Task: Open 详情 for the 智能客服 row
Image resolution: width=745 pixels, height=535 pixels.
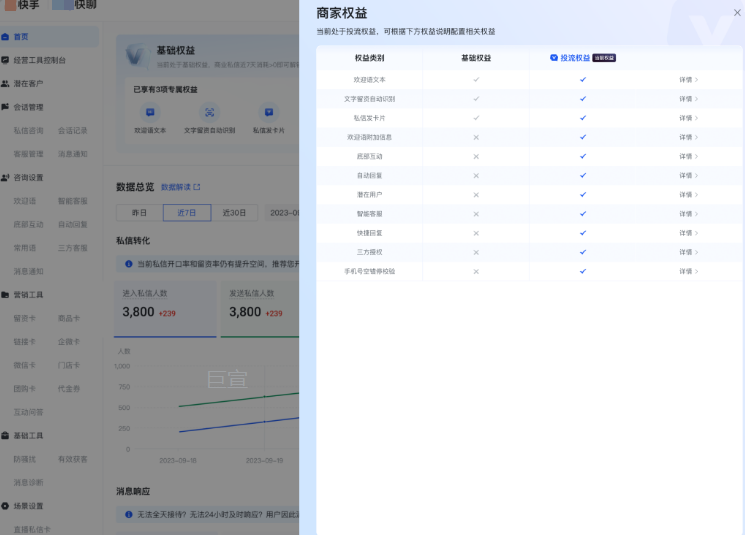Action: [x=688, y=214]
